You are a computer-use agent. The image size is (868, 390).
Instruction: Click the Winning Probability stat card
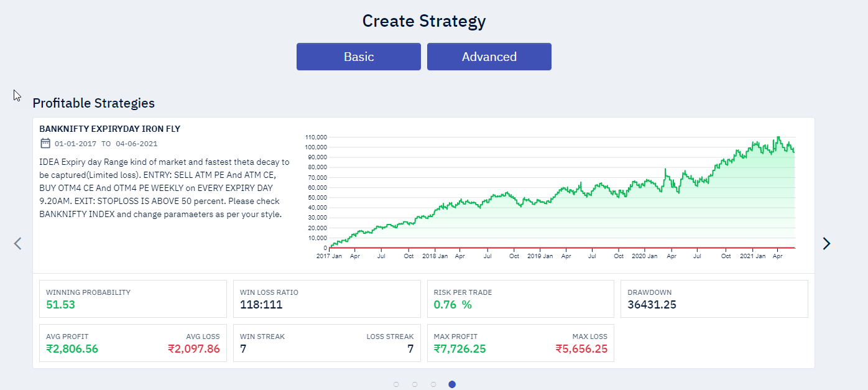pyautogui.click(x=132, y=299)
